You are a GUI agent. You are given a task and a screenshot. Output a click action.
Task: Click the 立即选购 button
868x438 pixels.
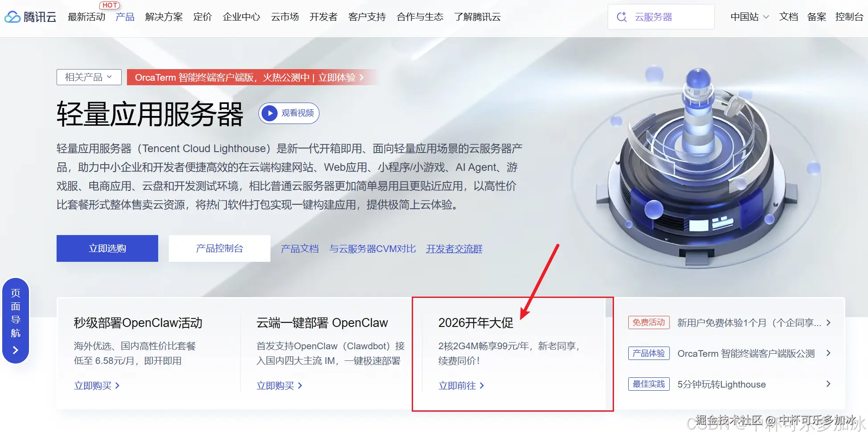(x=107, y=248)
